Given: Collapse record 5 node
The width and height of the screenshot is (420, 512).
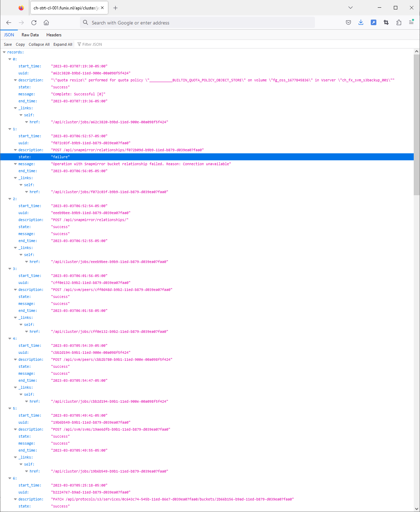Looking at the screenshot, I should pyautogui.click(x=10, y=408).
